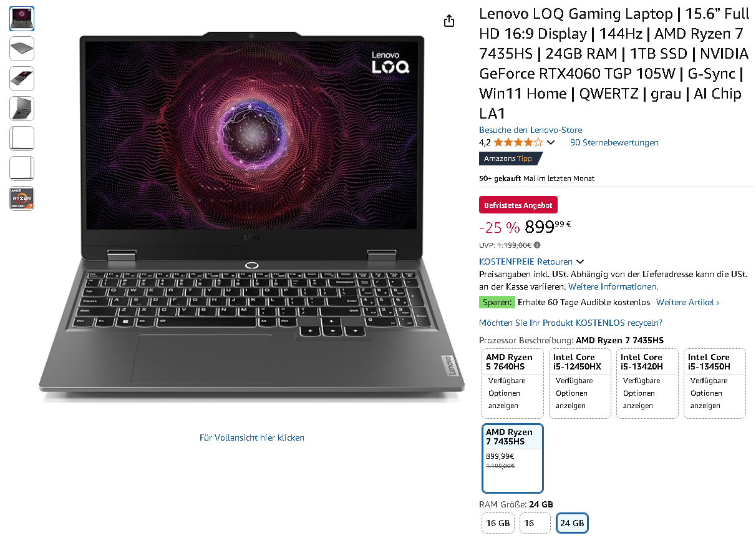756x538 pixels.
Task: Open Weitere Informationen tax link
Action: coord(613,286)
